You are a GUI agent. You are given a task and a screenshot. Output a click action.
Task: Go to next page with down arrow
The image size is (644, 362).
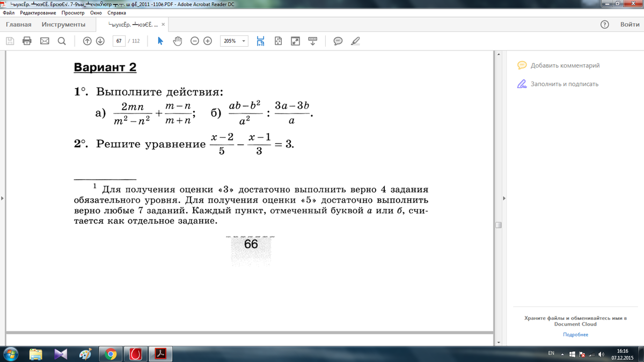click(x=100, y=41)
